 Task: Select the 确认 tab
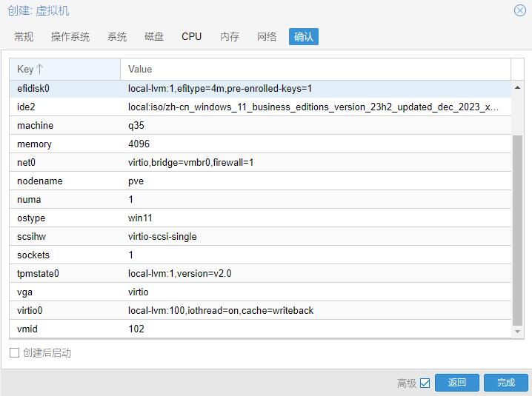[x=303, y=36]
